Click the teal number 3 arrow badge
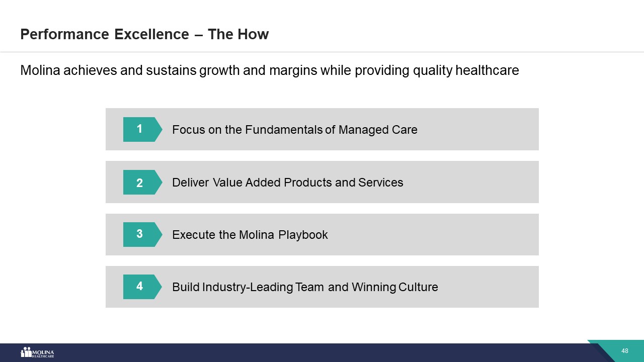The height and width of the screenshot is (362, 644). point(141,234)
